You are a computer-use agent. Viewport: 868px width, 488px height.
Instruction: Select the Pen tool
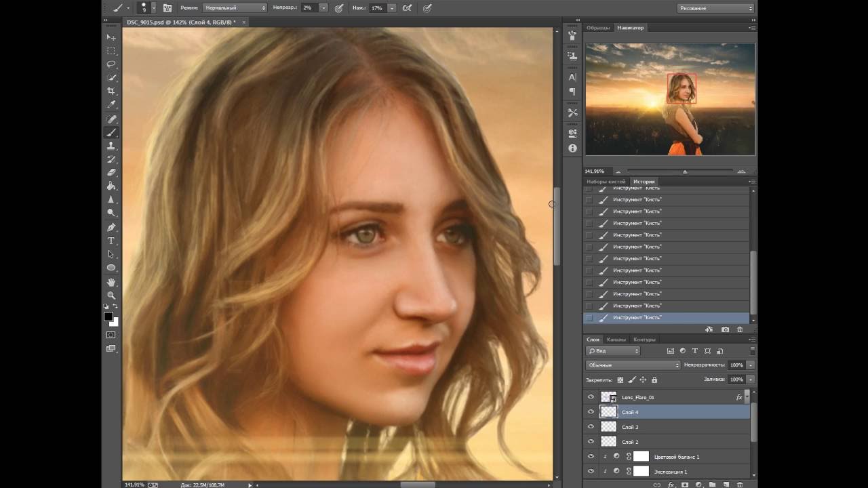[x=111, y=227]
